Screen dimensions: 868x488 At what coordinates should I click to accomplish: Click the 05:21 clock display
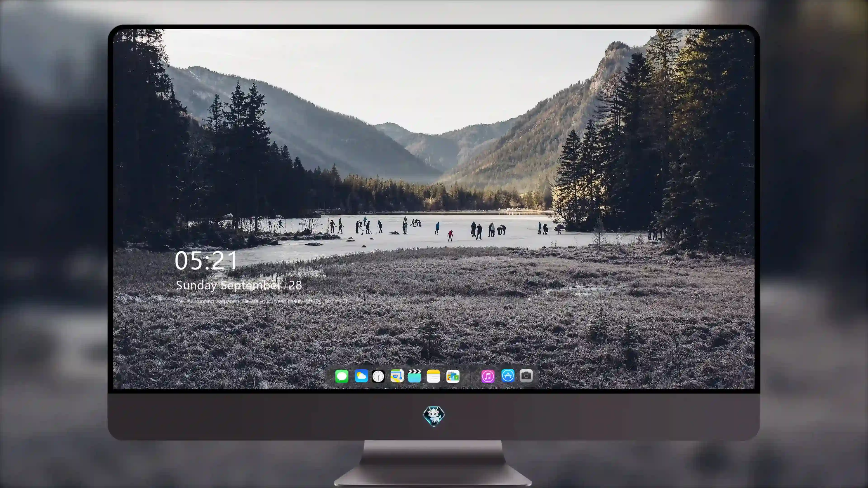coord(206,261)
